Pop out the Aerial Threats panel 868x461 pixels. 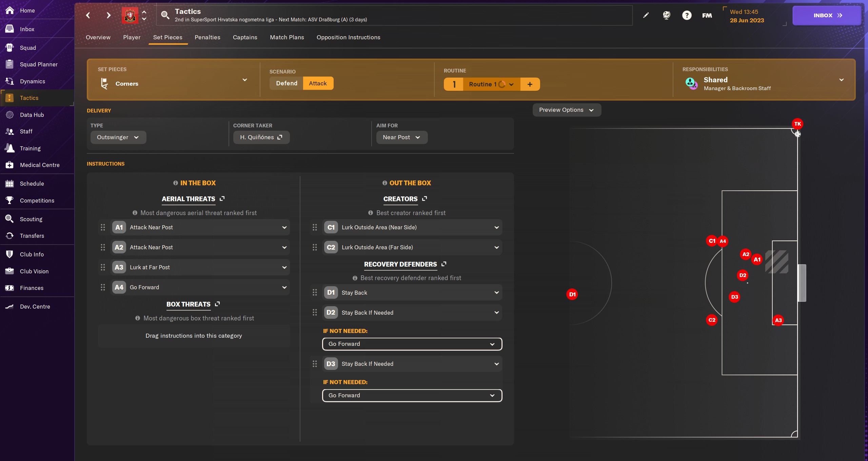(x=222, y=199)
